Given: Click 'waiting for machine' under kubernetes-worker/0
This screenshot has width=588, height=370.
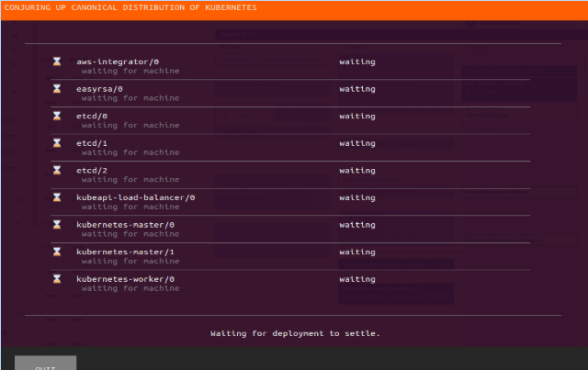Looking at the screenshot, I should coord(130,288).
